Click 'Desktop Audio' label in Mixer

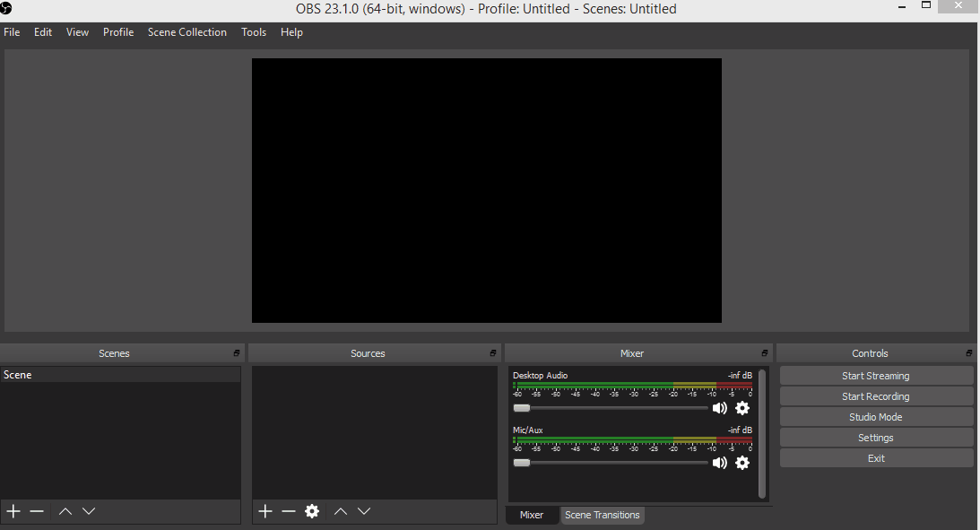tap(540, 375)
